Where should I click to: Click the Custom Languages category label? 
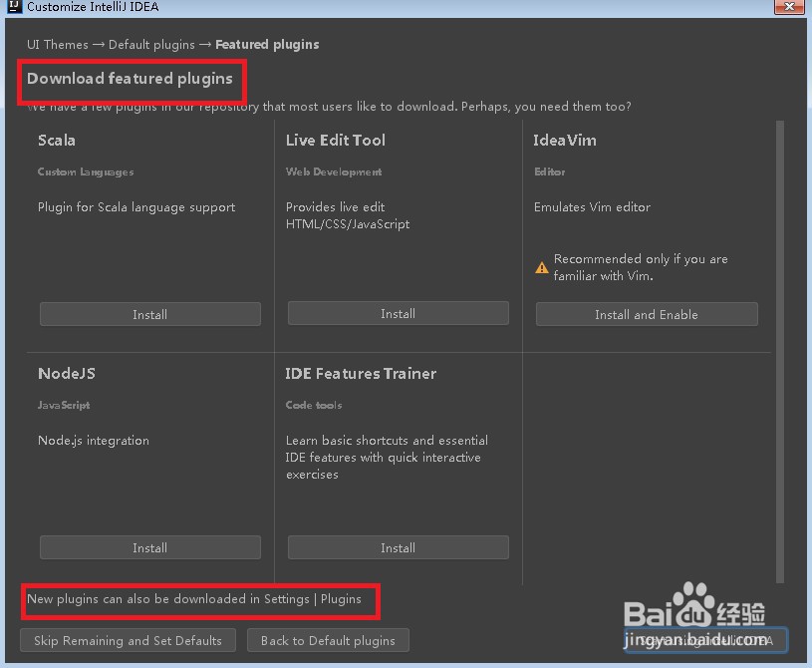coord(86,171)
